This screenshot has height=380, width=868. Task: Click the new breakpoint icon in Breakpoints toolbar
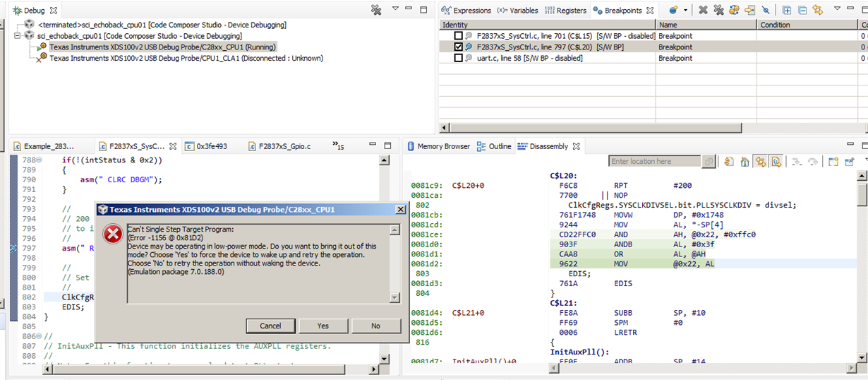(673, 10)
